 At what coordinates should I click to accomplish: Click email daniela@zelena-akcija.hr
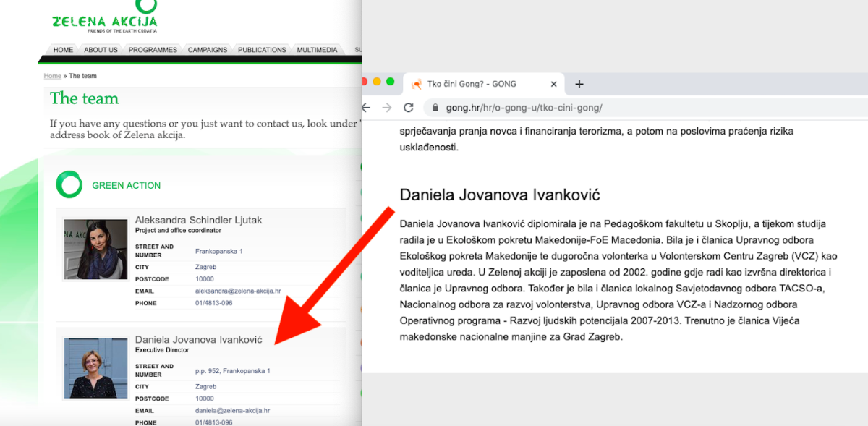232,410
